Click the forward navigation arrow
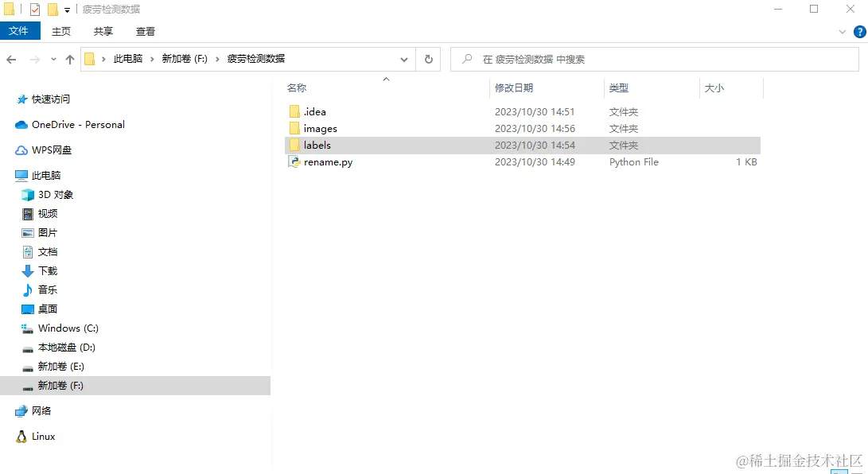 [34, 59]
